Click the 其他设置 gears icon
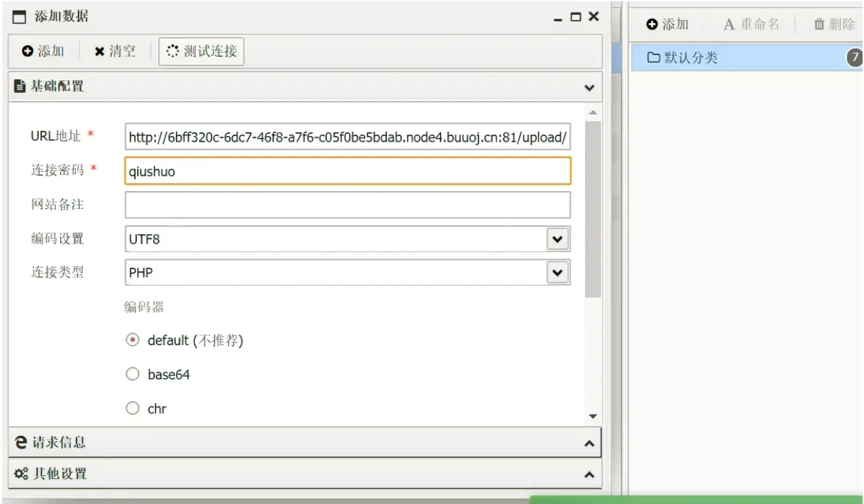The width and height of the screenshot is (864, 504). [x=21, y=474]
